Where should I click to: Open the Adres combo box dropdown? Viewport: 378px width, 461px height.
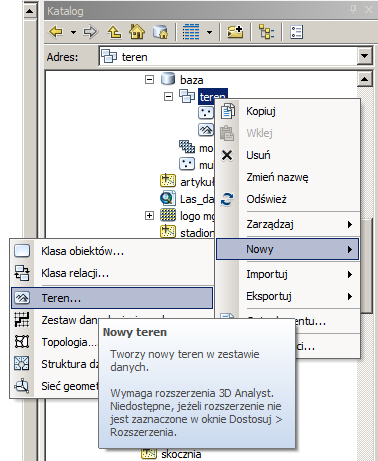(x=364, y=56)
